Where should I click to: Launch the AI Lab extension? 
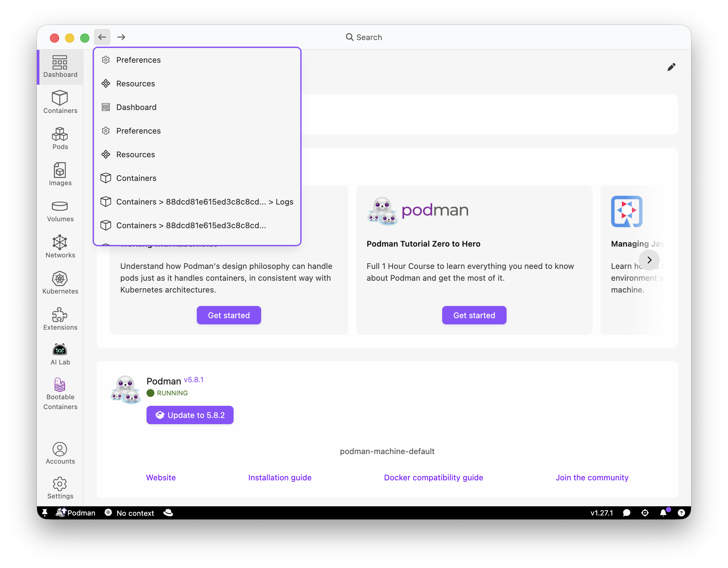point(60,354)
